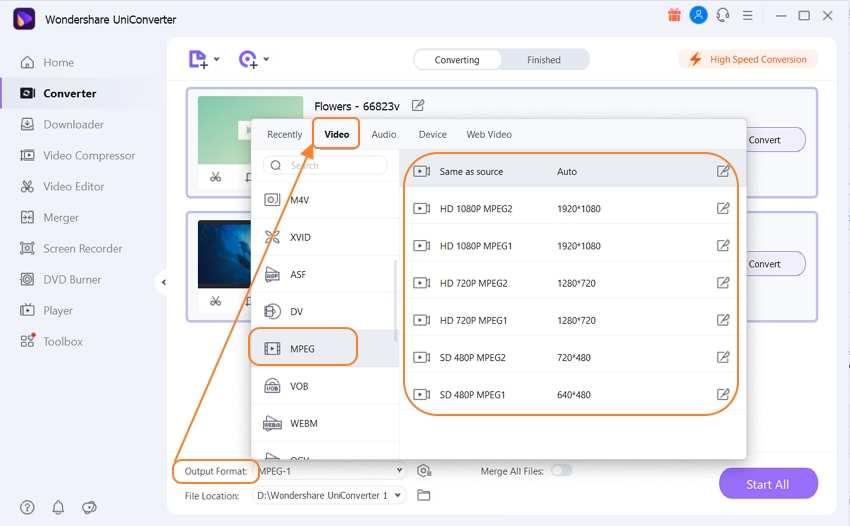Open DVD Burner in sidebar
Viewport: 850px width, 526px height.
pyautogui.click(x=61, y=279)
